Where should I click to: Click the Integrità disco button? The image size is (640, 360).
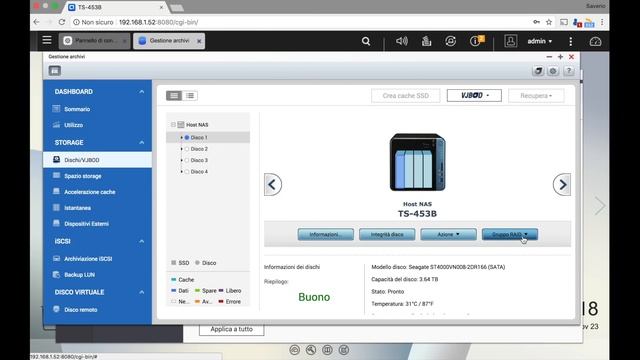click(387, 234)
